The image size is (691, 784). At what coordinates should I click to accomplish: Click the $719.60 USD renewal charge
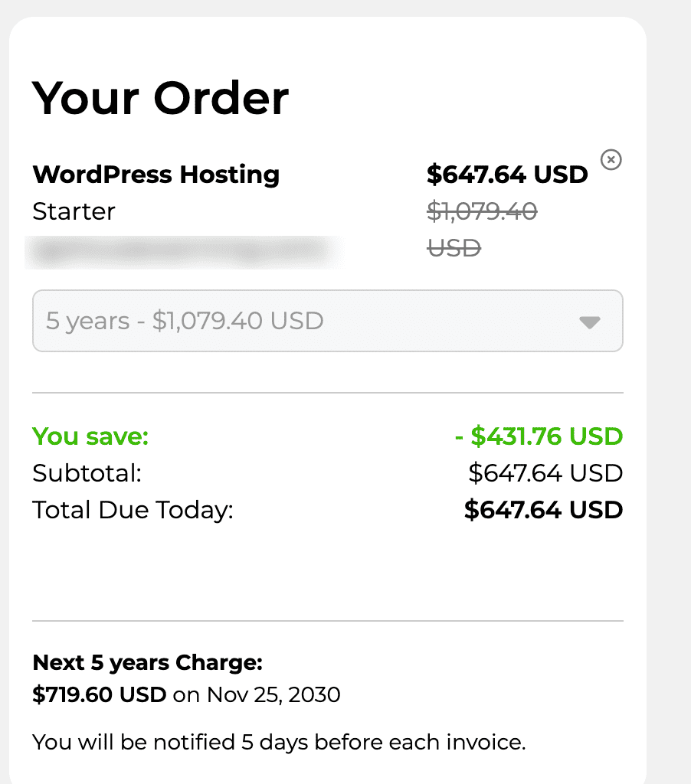click(100, 695)
